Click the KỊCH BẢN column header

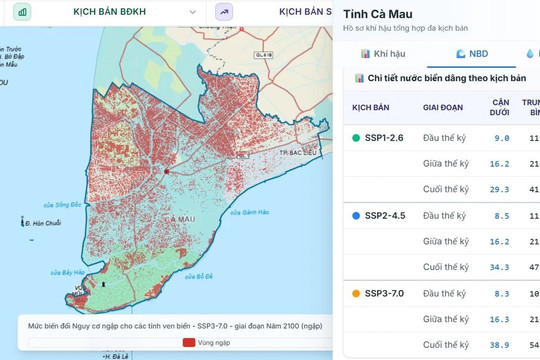(371, 107)
